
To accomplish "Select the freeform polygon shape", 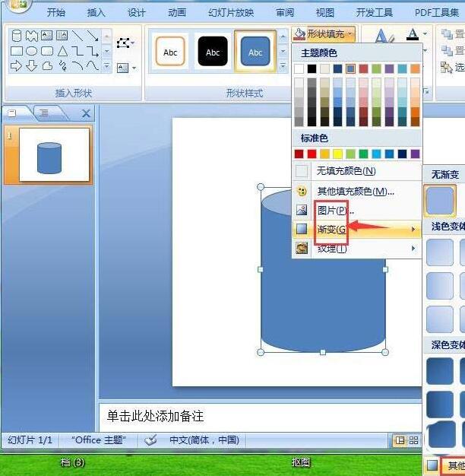I will [x=47, y=65].
